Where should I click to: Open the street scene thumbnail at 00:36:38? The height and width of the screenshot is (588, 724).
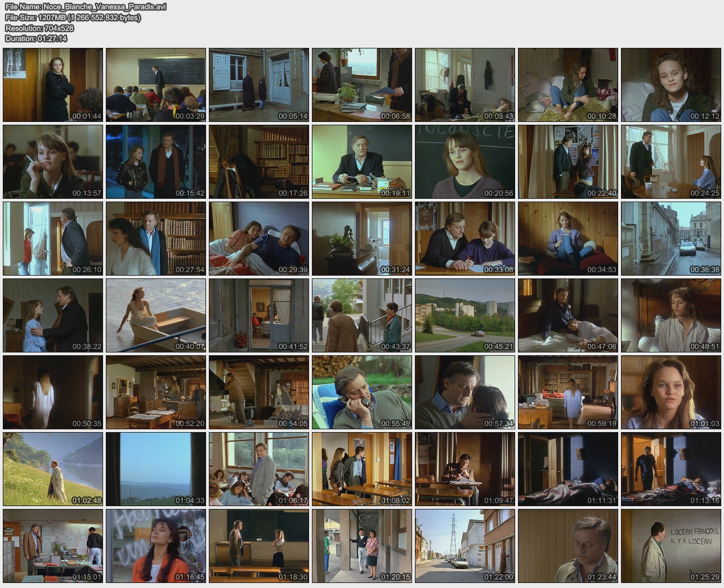click(671, 238)
